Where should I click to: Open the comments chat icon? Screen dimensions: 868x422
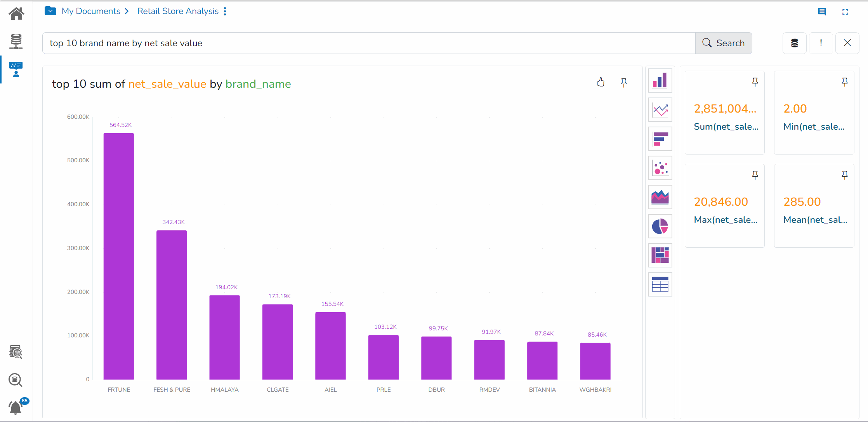click(822, 12)
